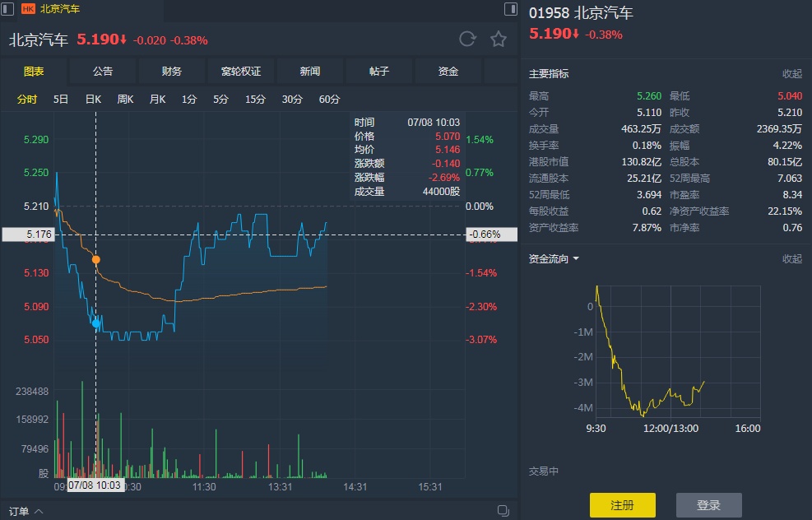The height and width of the screenshot is (520, 812).
Task: Click the 交易中 status text
Action: click(x=543, y=471)
